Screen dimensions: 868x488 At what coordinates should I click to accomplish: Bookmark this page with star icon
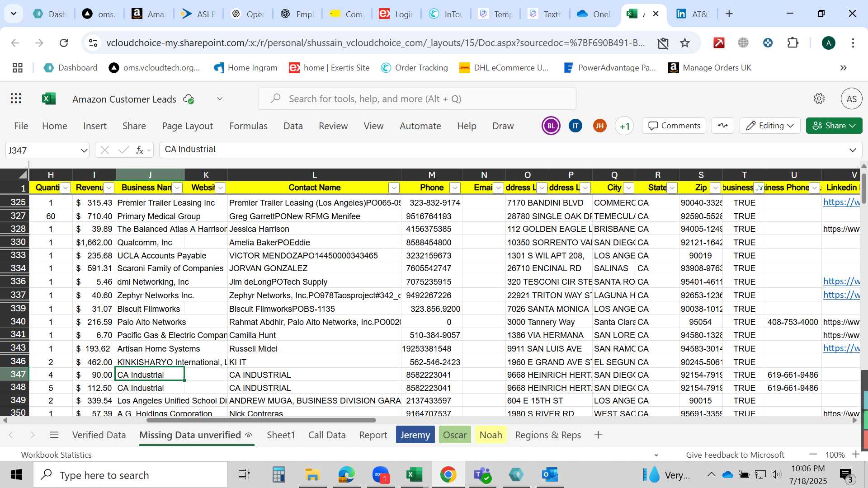(x=685, y=43)
